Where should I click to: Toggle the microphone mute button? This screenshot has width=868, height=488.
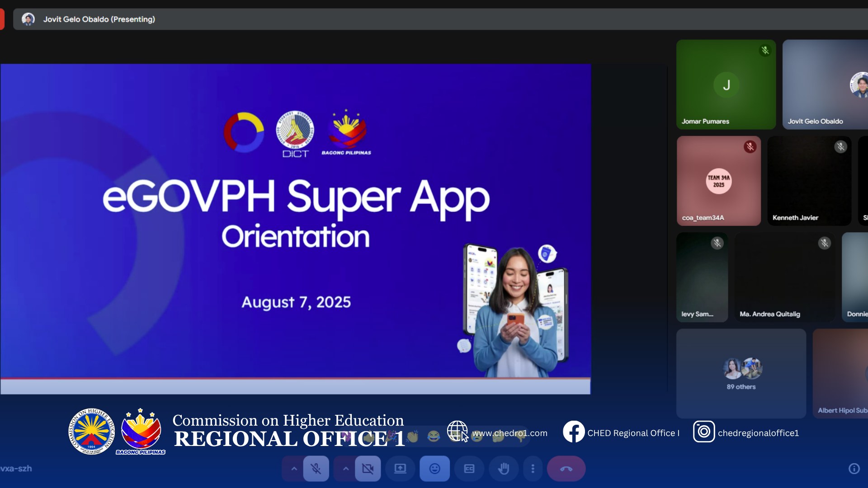click(316, 469)
